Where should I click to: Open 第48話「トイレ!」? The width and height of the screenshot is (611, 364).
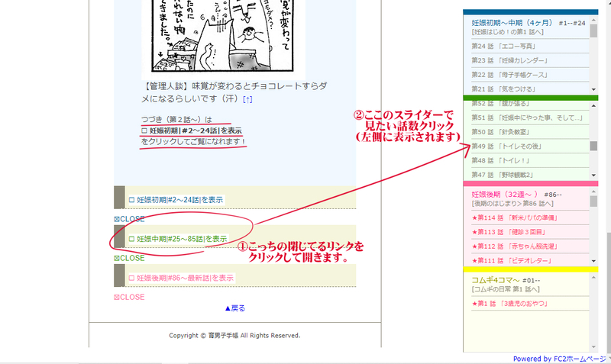pos(501,160)
